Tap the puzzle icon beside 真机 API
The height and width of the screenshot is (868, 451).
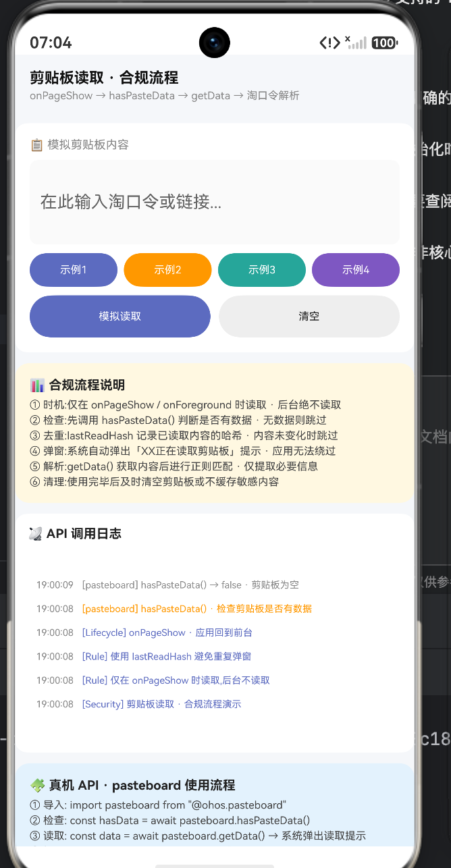[37, 786]
